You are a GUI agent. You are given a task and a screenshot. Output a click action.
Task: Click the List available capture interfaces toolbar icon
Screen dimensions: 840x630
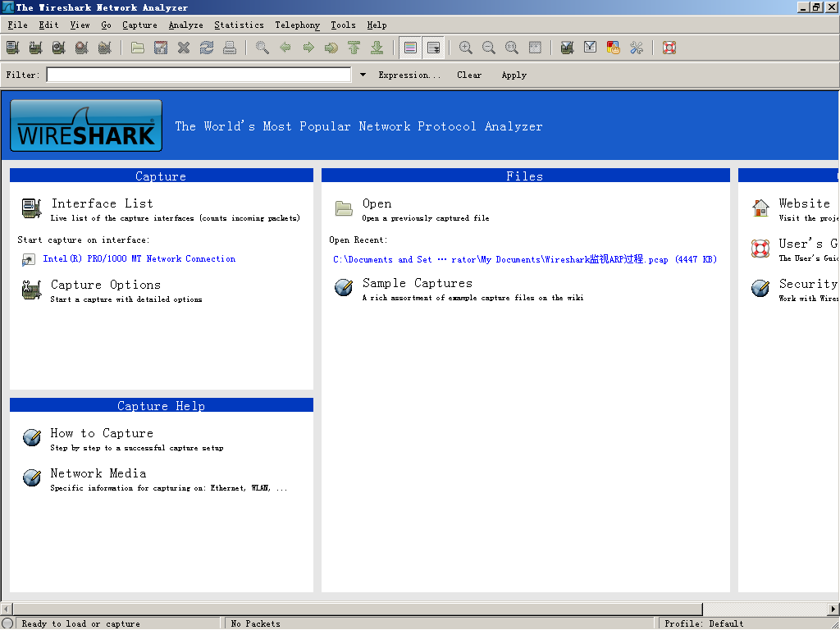pos(13,48)
